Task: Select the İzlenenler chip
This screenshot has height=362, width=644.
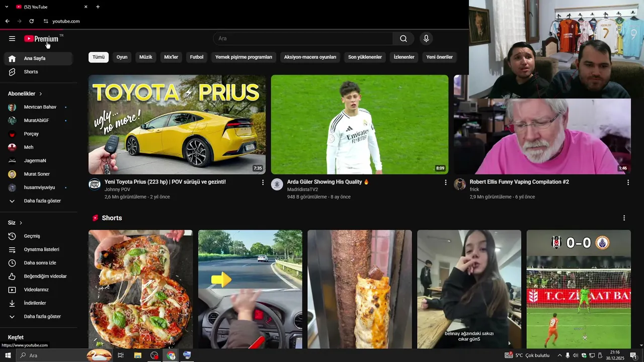Action: tap(404, 57)
